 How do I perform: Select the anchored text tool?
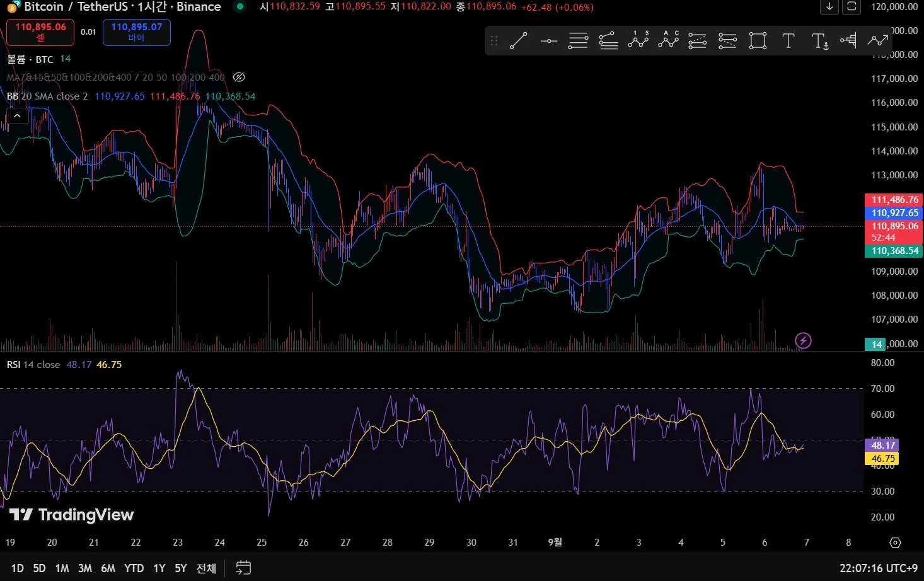[819, 41]
